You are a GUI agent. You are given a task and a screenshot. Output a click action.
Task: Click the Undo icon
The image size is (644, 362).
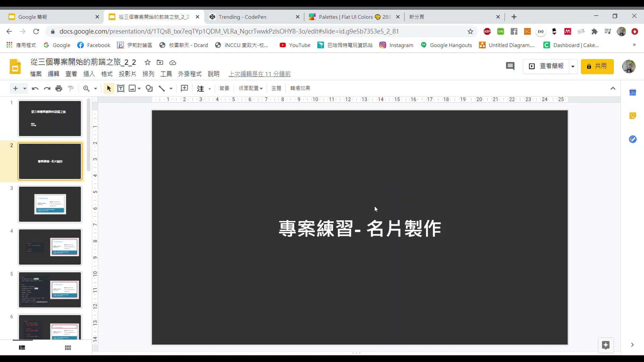[x=35, y=88]
